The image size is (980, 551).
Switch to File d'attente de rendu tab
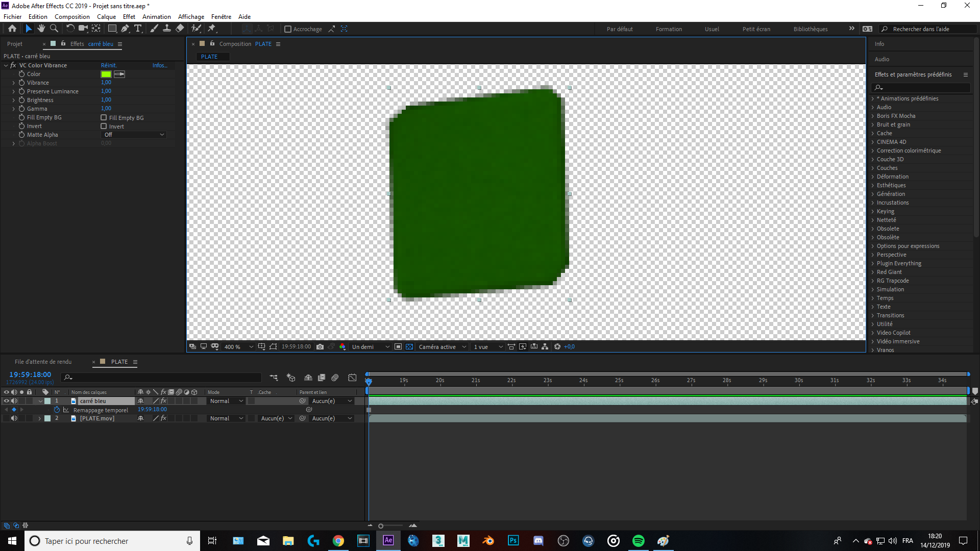pos(43,362)
